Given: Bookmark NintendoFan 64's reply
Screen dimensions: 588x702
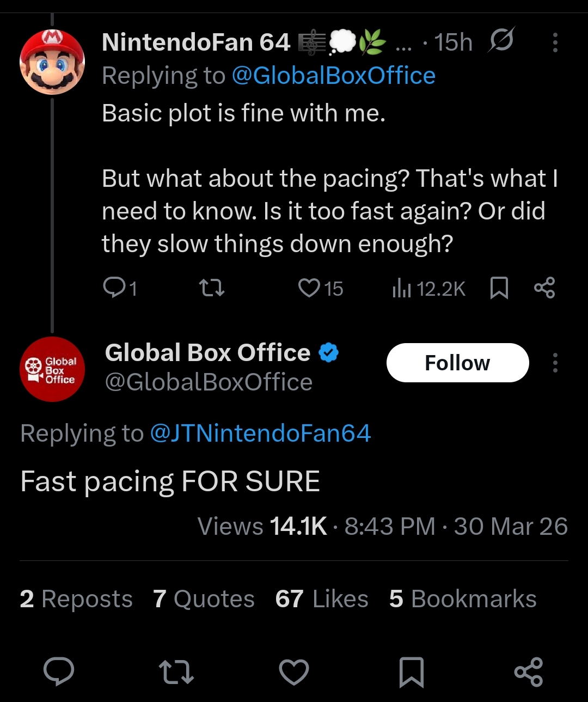Looking at the screenshot, I should pyautogui.click(x=499, y=288).
